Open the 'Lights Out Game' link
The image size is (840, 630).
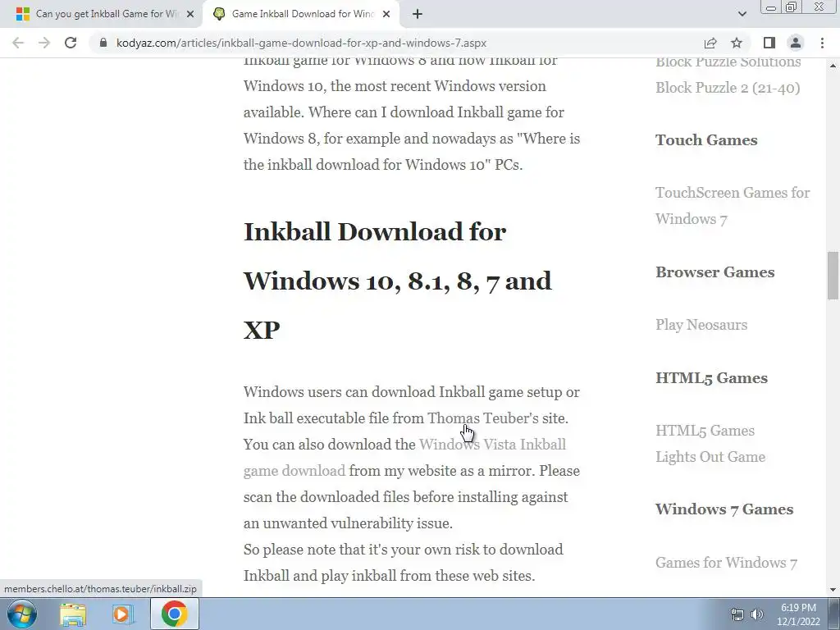coord(710,457)
